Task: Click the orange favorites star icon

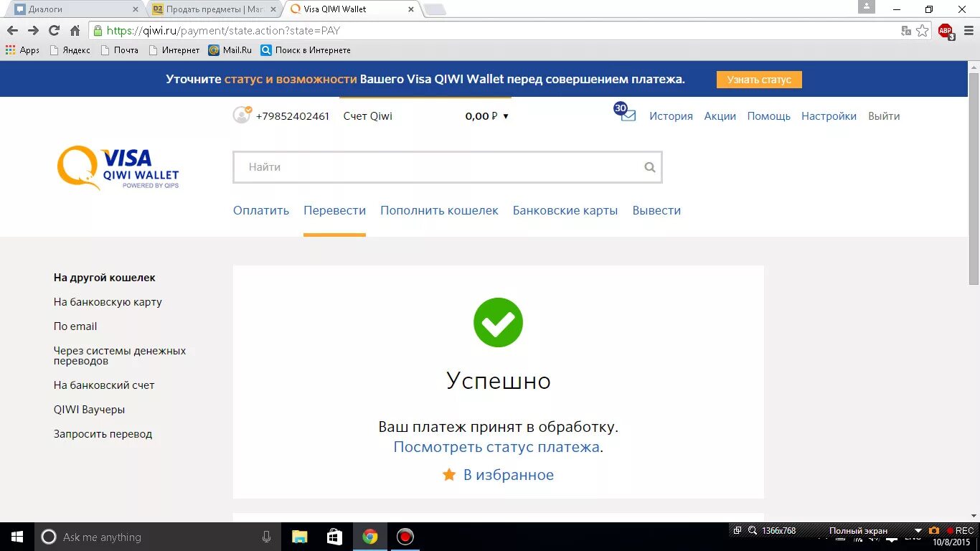Action: 449,474
